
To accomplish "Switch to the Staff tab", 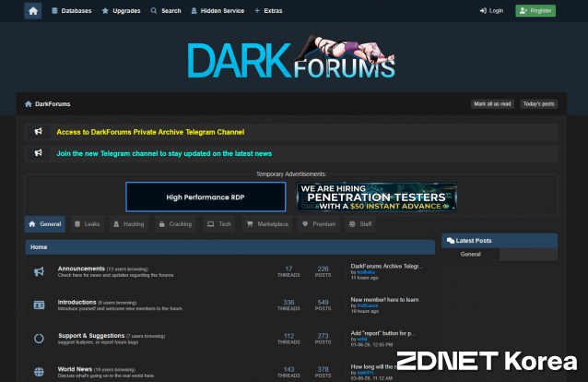I will 360,224.
